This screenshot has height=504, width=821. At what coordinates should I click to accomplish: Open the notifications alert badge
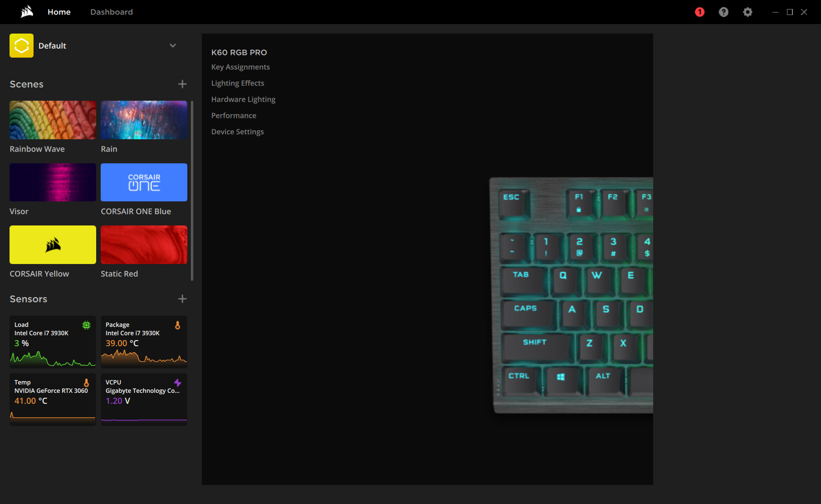(700, 12)
